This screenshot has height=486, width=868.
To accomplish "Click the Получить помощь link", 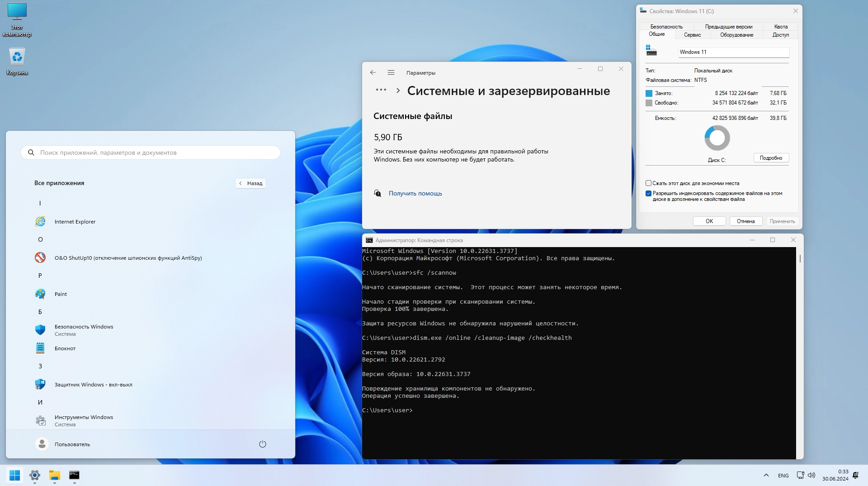I will (x=415, y=193).
